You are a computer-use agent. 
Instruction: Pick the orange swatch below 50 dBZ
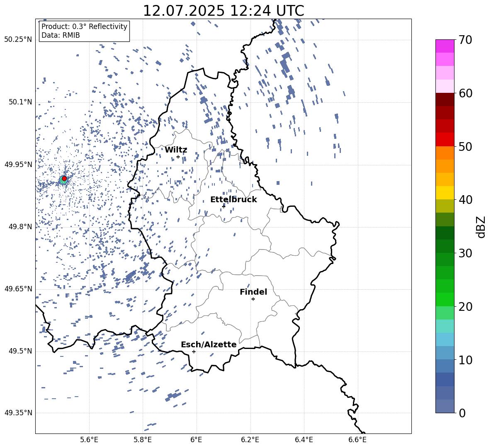point(445,153)
